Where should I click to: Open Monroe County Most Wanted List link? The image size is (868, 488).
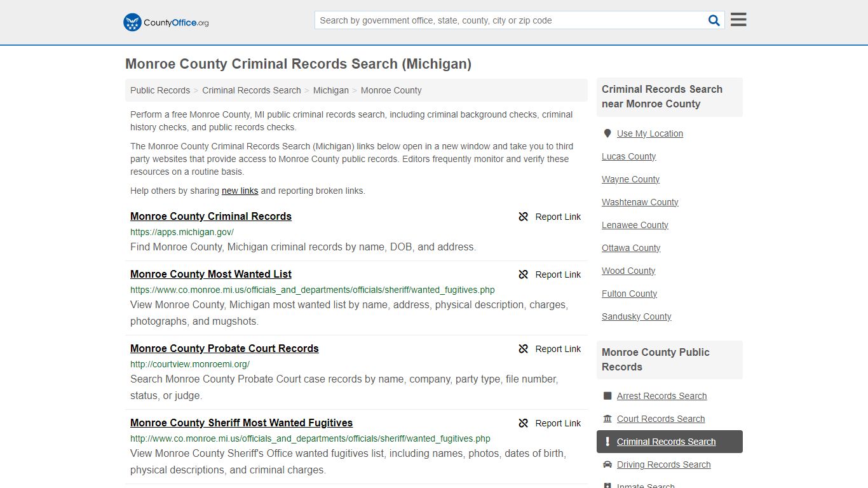click(x=211, y=274)
